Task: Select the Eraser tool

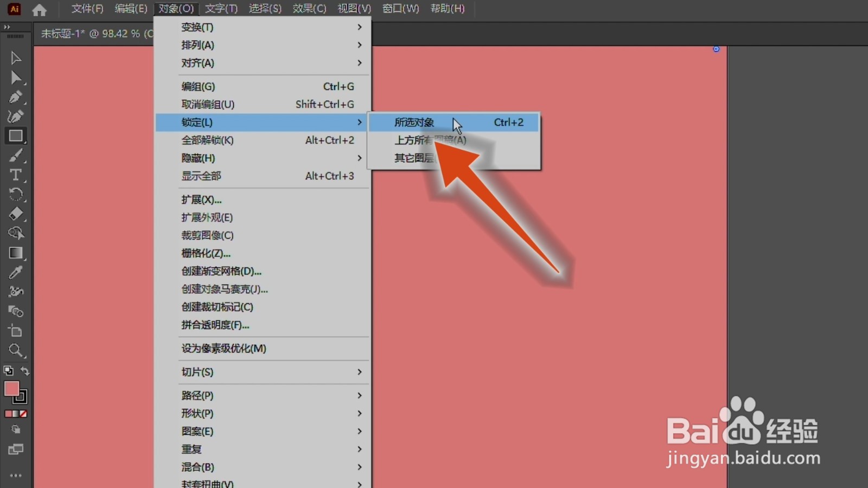Action: click(16, 214)
